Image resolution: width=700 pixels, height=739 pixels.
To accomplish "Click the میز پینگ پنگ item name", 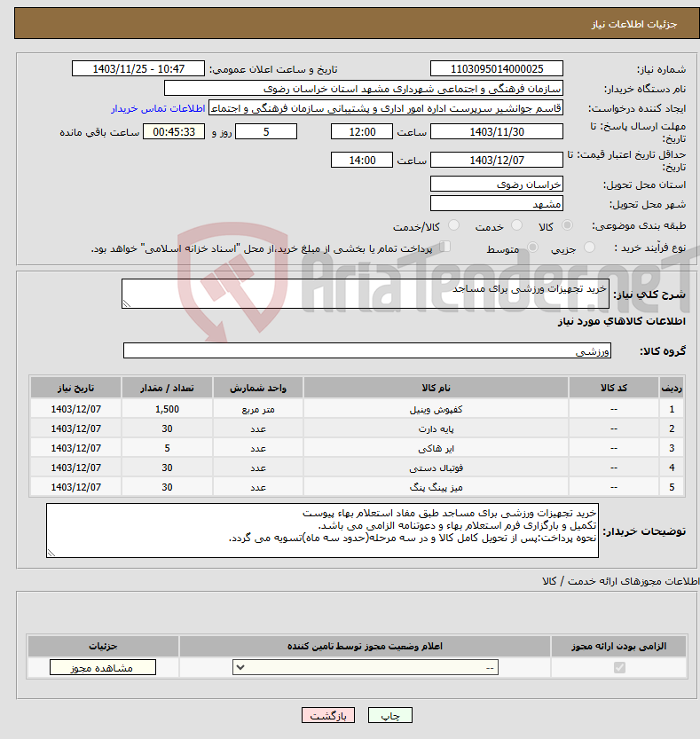I will 436,487.
